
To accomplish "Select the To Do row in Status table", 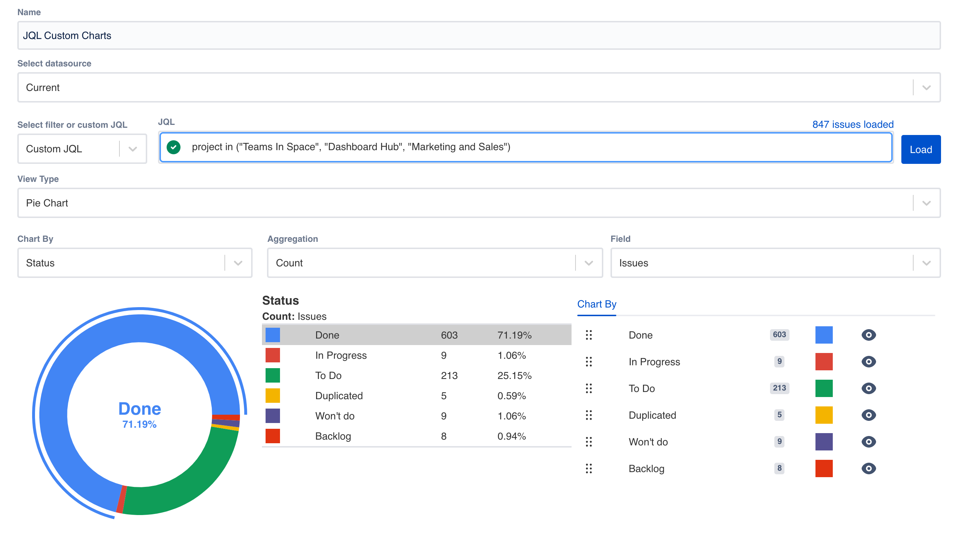I will coord(416,376).
